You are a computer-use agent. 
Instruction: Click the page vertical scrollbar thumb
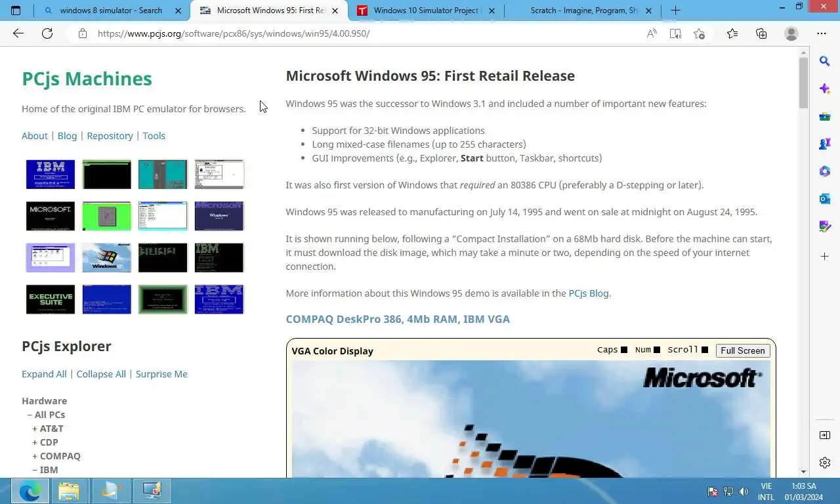(803, 82)
